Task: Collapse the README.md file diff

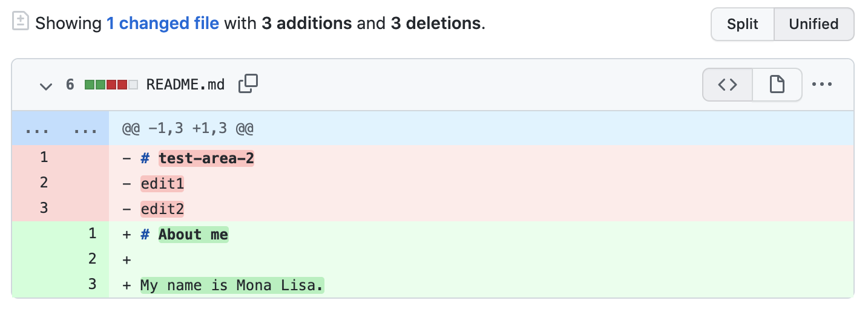Action: coord(45,85)
